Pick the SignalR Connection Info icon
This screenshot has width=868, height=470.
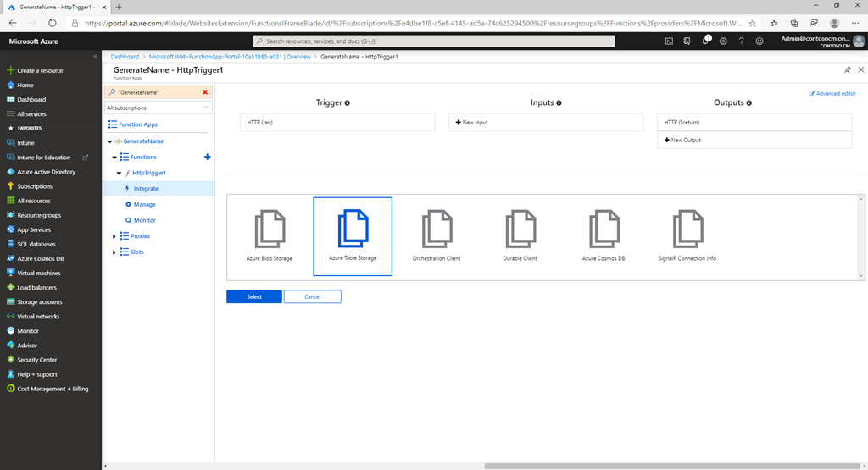click(687, 229)
